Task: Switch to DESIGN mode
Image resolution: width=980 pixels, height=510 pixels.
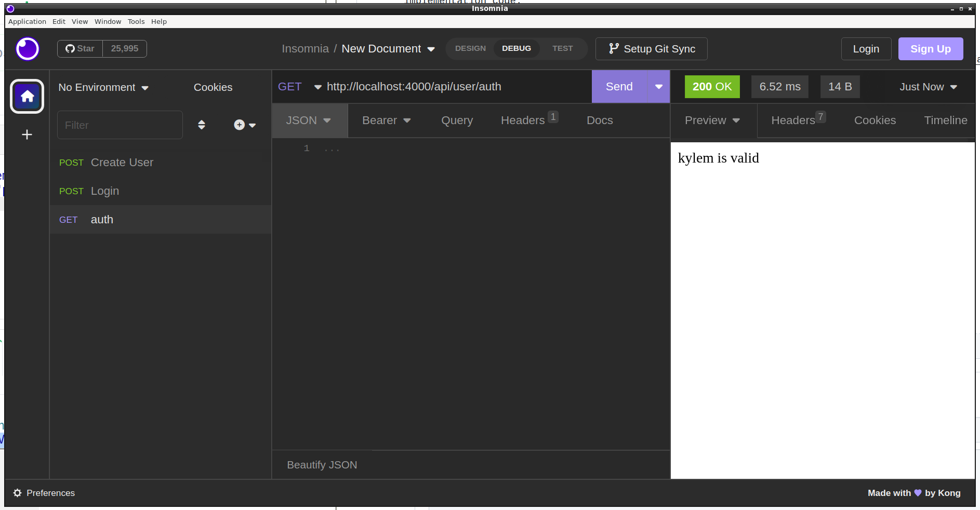Action: [470, 48]
